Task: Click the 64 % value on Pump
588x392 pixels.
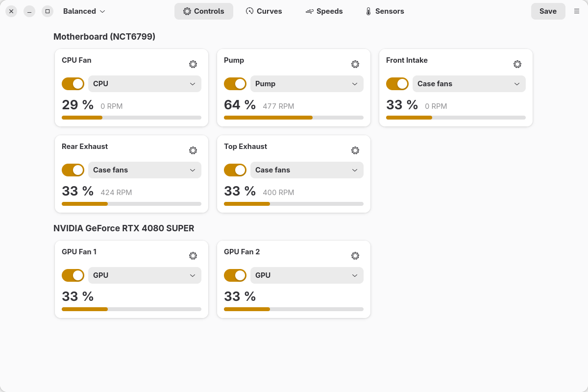Action: pyautogui.click(x=240, y=105)
